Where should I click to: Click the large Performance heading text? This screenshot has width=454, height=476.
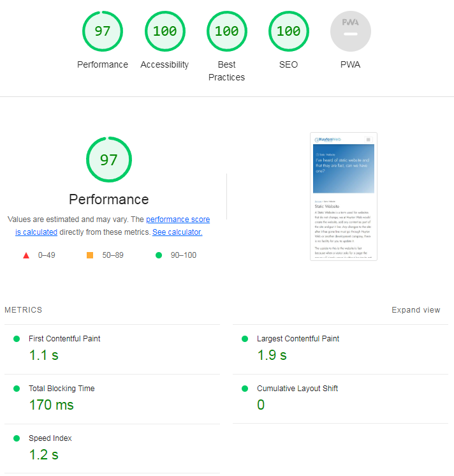click(109, 200)
